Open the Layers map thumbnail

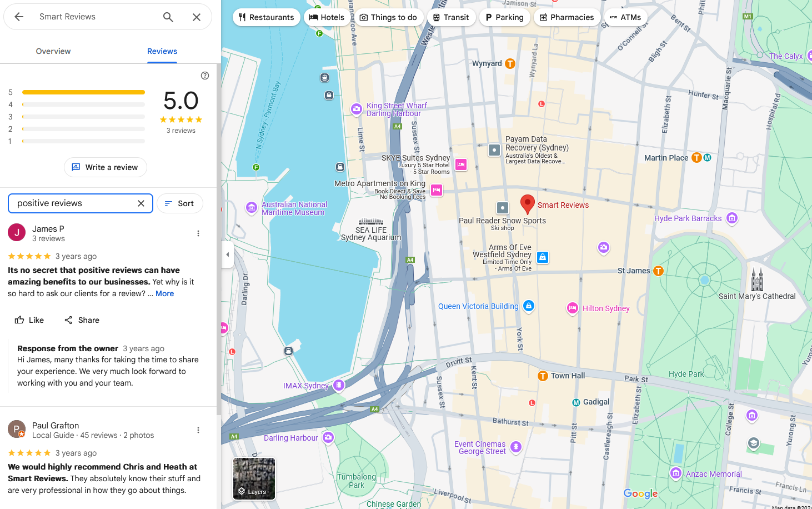tap(254, 478)
